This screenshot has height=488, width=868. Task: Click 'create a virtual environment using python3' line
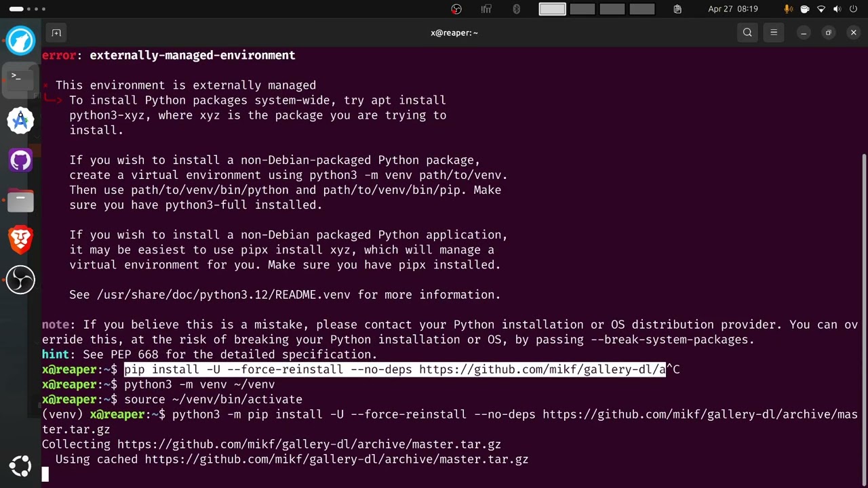click(x=288, y=175)
